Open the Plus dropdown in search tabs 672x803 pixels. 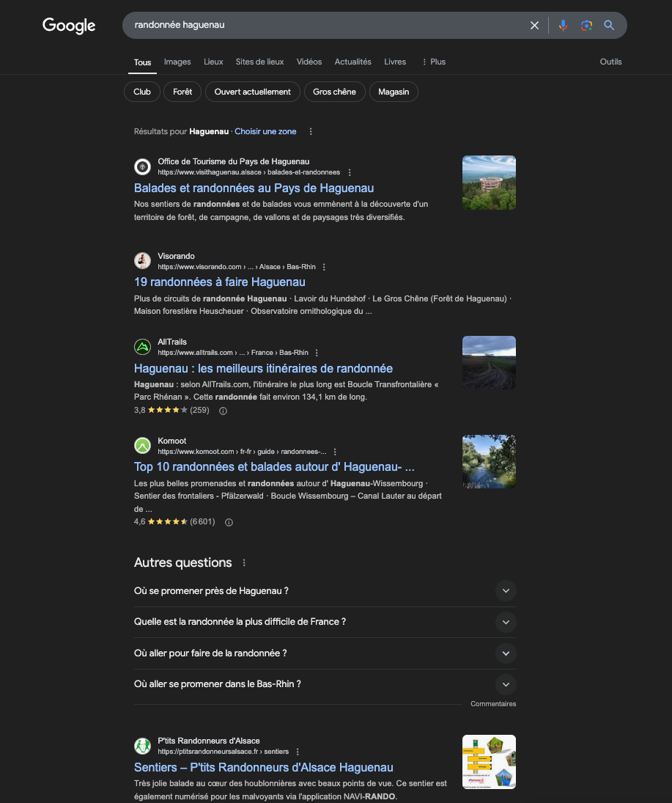point(434,62)
